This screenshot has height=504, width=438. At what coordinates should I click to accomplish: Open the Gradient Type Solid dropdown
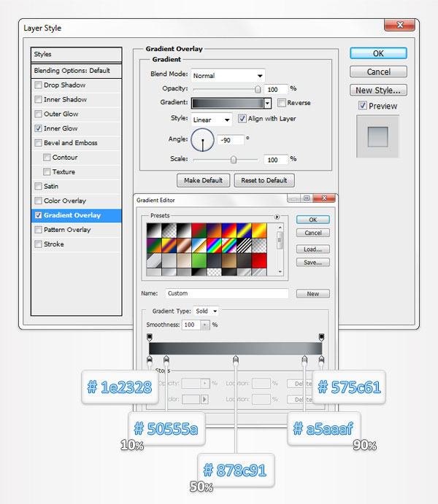coord(206,311)
